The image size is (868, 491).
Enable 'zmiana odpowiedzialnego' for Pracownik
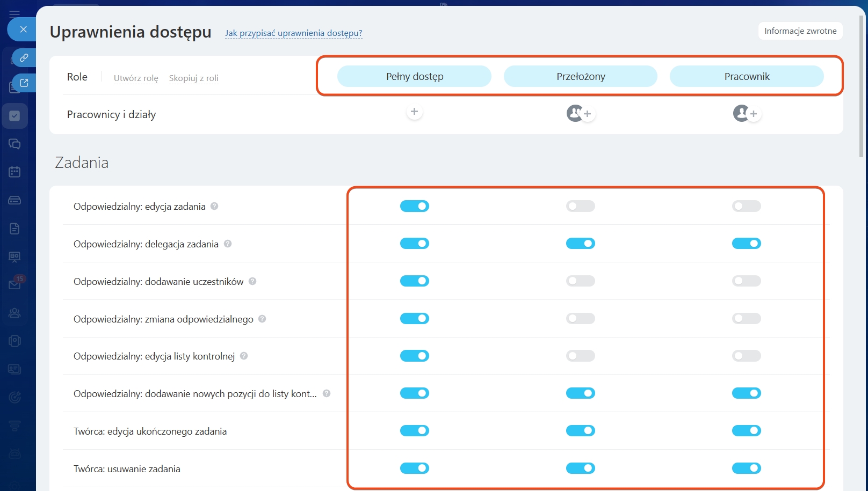[x=746, y=319]
